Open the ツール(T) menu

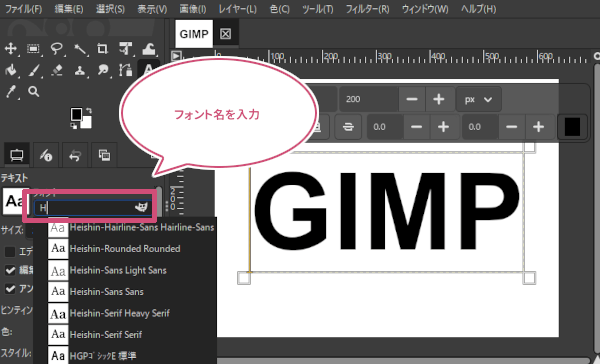[318, 9]
